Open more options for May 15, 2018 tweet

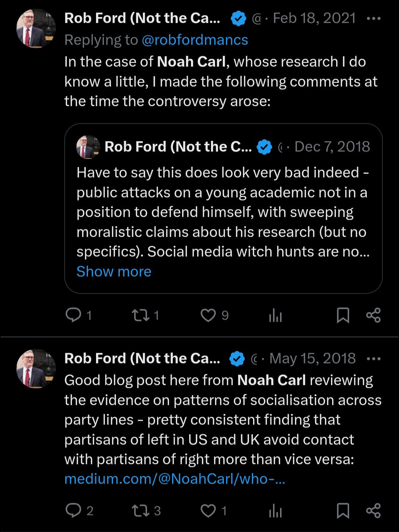click(x=374, y=359)
